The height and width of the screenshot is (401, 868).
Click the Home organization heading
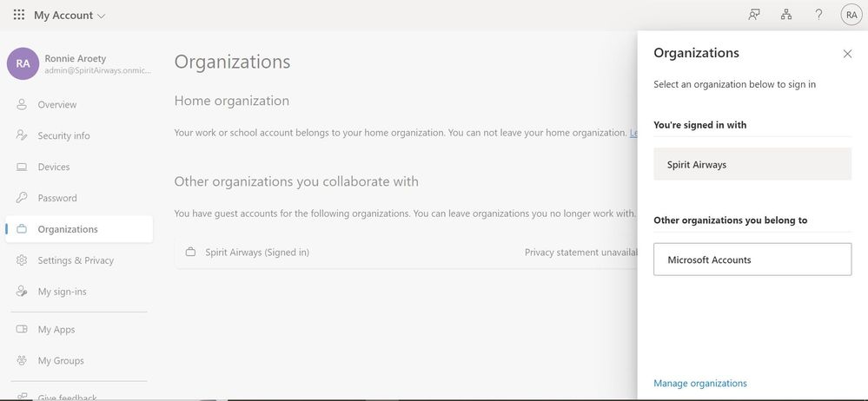231,101
